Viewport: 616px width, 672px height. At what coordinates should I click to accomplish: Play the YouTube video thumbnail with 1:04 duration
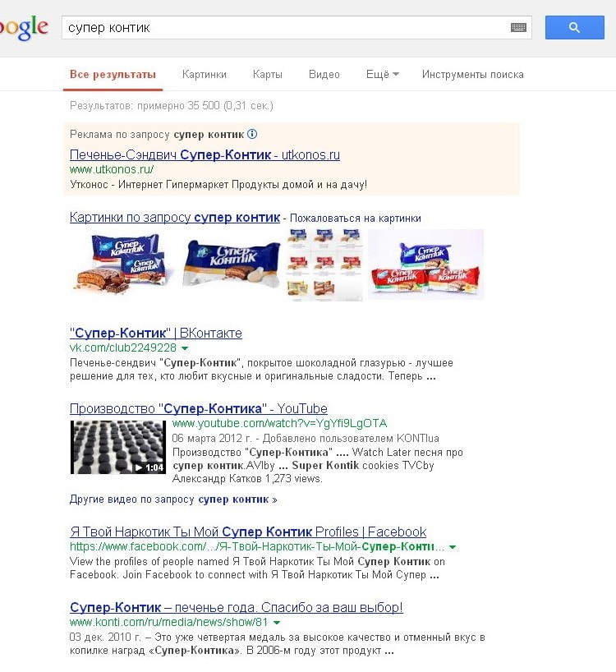pyautogui.click(x=118, y=447)
